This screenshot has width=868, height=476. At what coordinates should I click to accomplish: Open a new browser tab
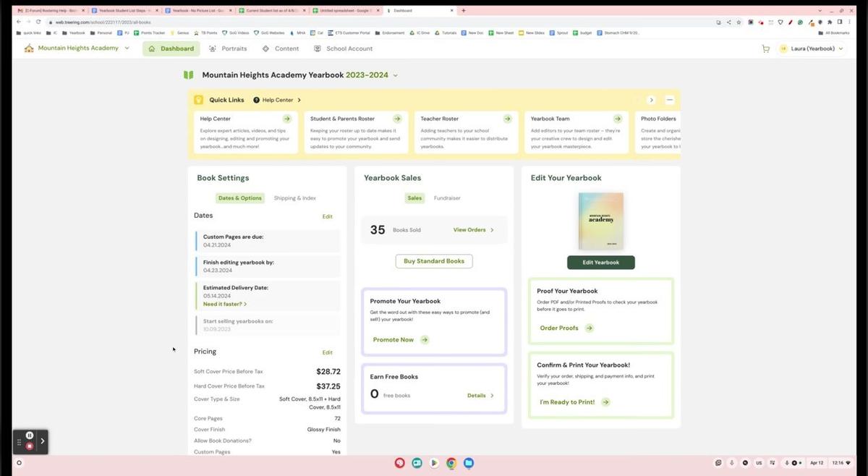pos(463,11)
